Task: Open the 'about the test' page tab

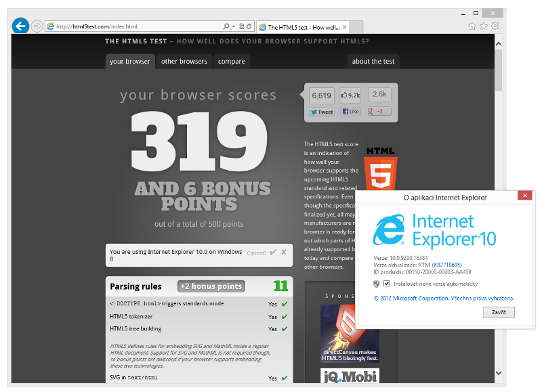Action: (373, 62)
